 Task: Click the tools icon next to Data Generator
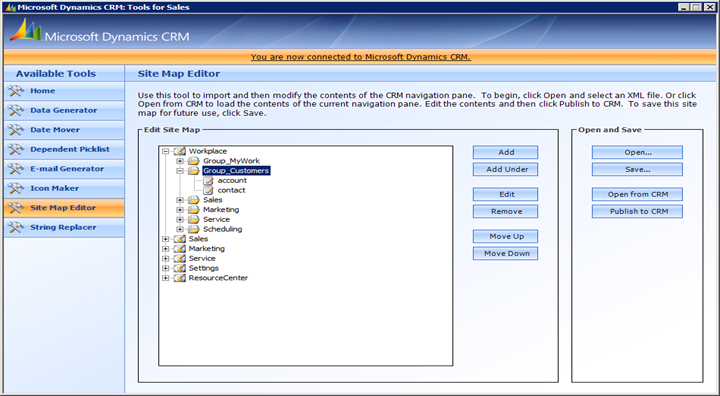[x=16, y=110]
